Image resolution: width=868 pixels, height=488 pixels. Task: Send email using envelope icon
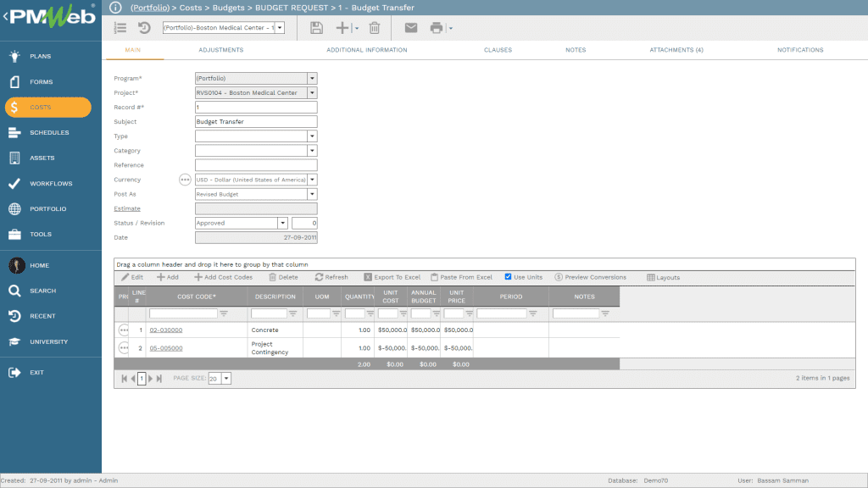(x=411, y=28)
